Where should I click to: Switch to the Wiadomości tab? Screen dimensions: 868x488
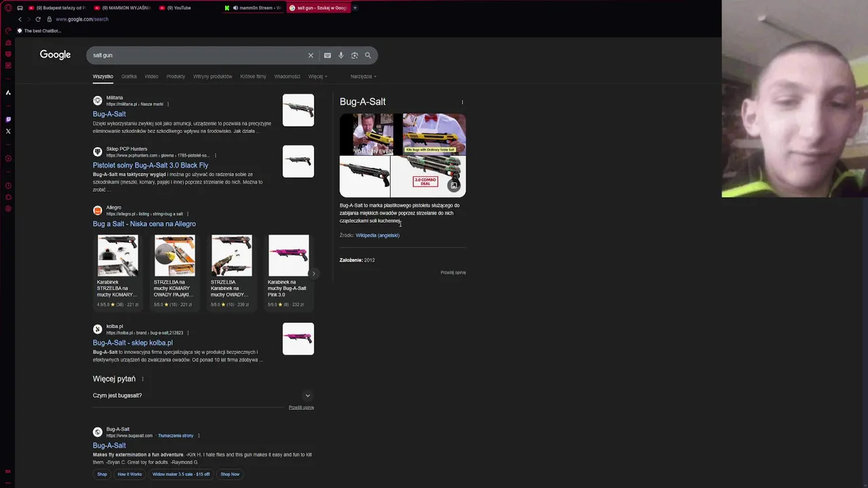click(x=287, y=77)
